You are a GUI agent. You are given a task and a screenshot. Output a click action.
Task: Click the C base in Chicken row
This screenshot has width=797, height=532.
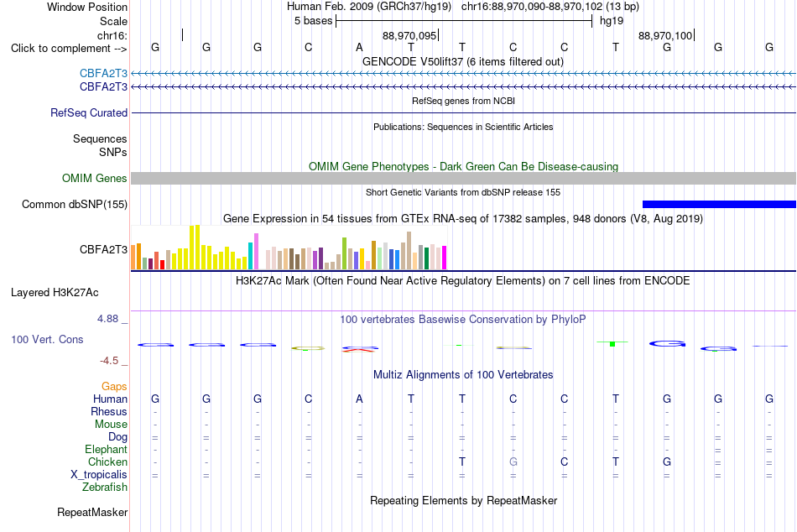click(x=565, y=462)
